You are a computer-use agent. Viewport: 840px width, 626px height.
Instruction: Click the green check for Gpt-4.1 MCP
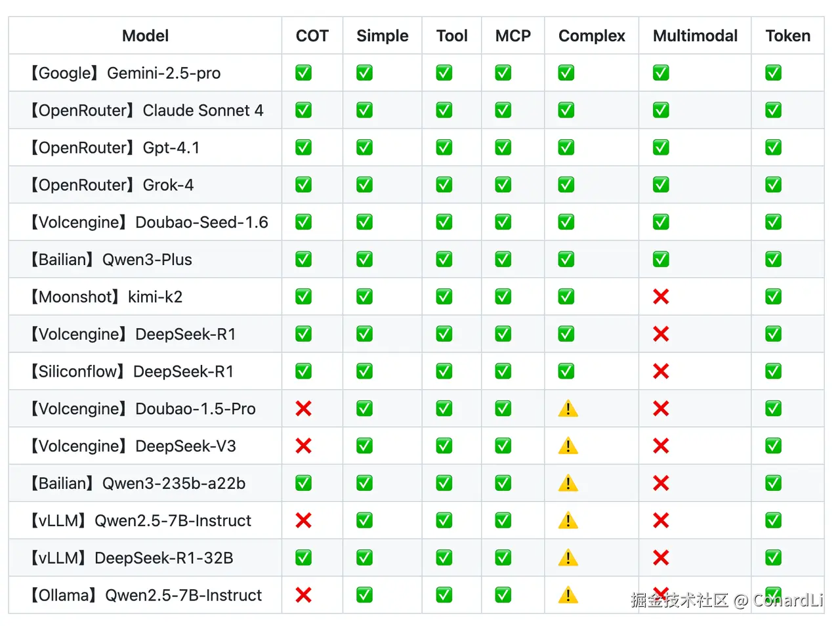tap(503, 148)
